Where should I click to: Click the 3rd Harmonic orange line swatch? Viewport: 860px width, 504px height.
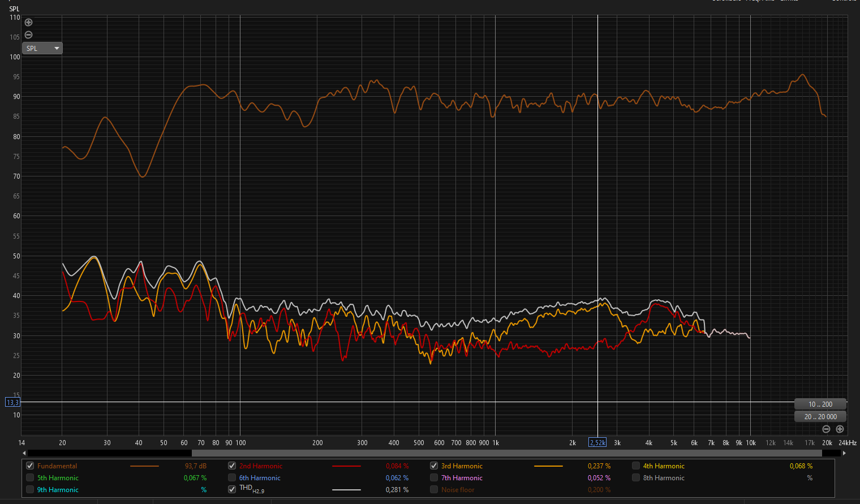click(548, 466)
